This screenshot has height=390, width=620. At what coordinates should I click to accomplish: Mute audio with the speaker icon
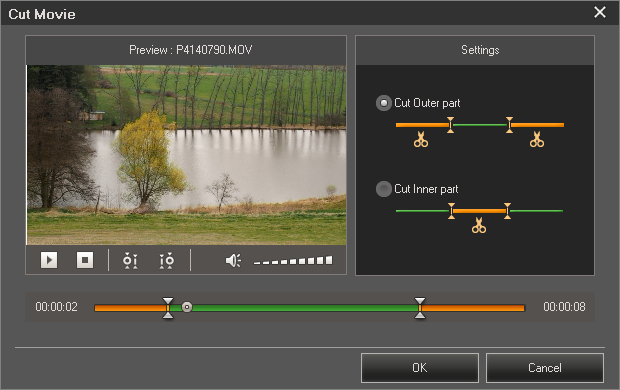click(x=233, y=261)
